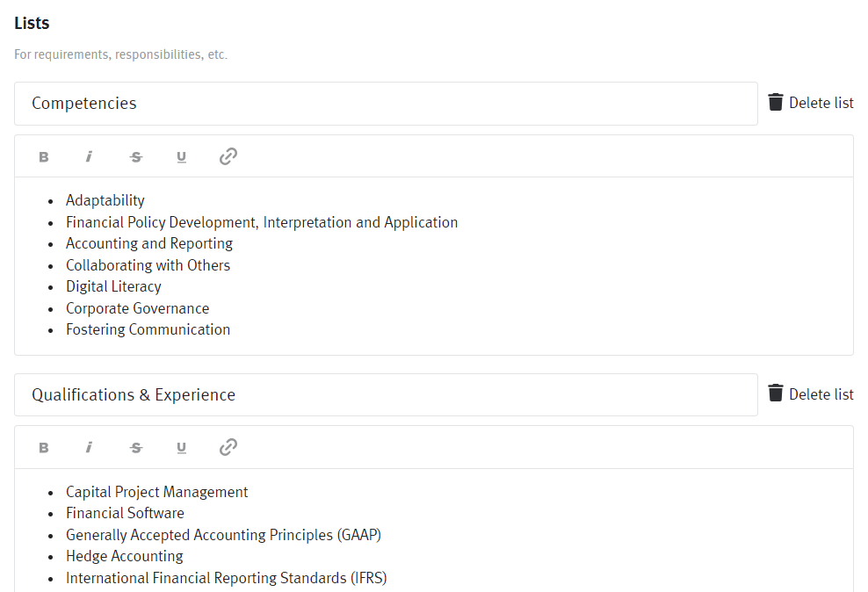Delete the Qualifications & Experience list
Image resolution: width=868 pixels, height=592 pixels.
810,394
